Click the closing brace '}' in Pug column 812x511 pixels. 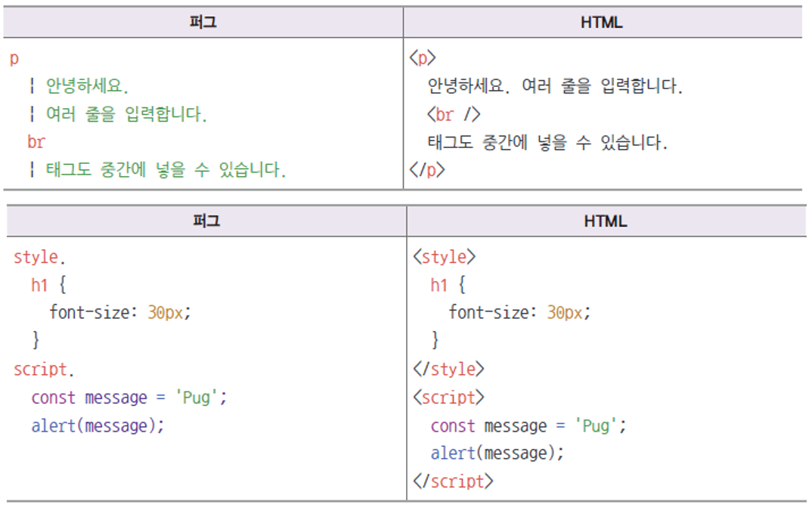point(36,340)
